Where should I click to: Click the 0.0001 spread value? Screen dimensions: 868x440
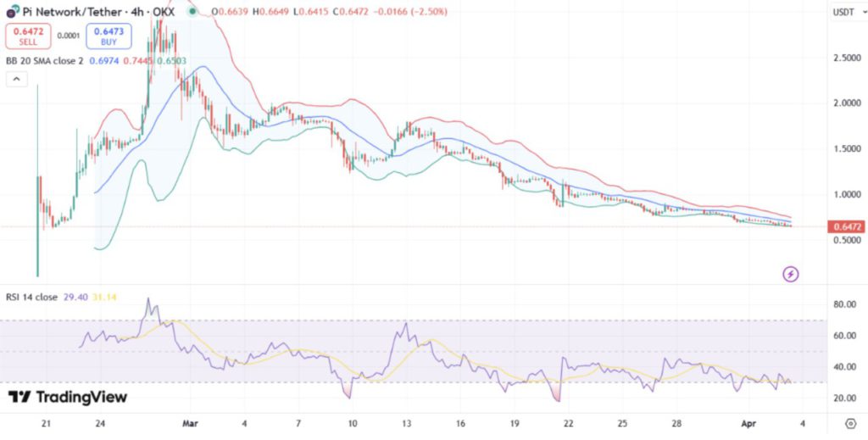pyautogui.click(x=68, y=36)
